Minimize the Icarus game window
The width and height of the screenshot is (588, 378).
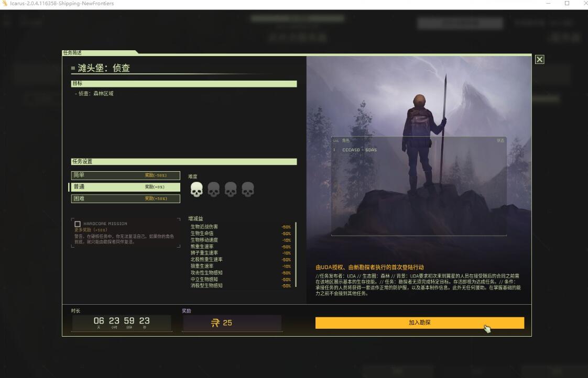click(548, 3)
